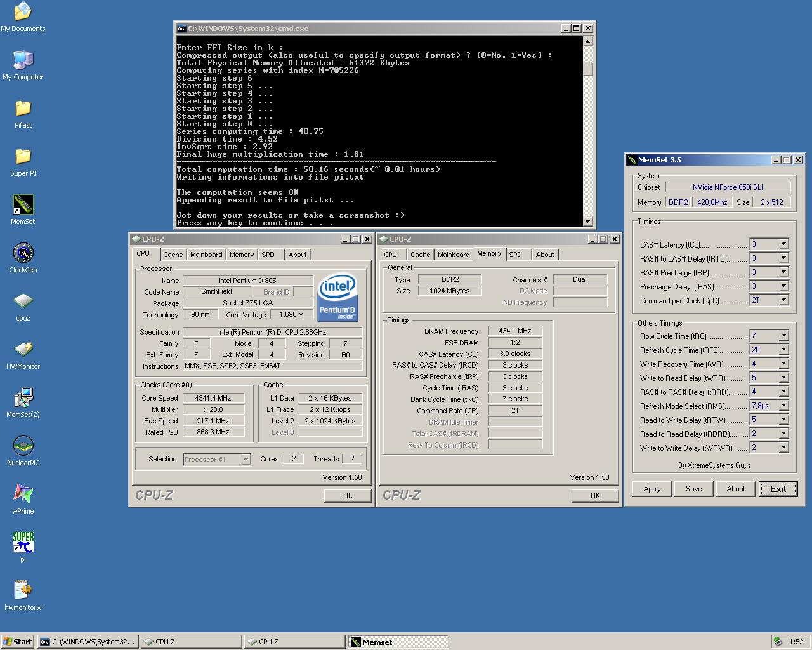Switch to Memory tab in left CPU-Z
812x650 pixels.
pos(242,255)
